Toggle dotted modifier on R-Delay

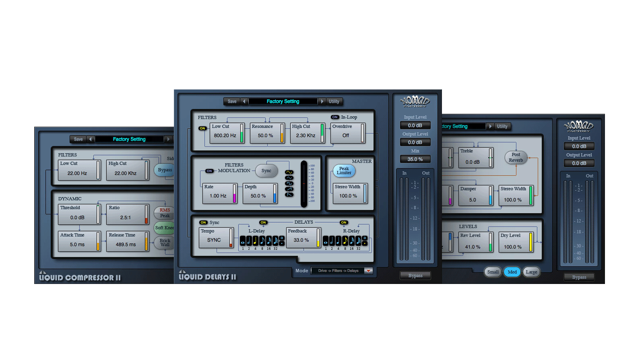click(365, 243)
